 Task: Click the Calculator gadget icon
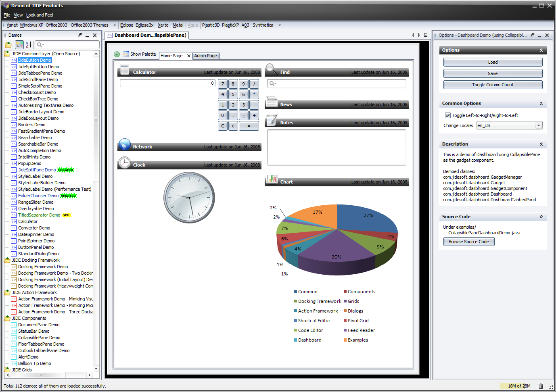coord(125,69)
